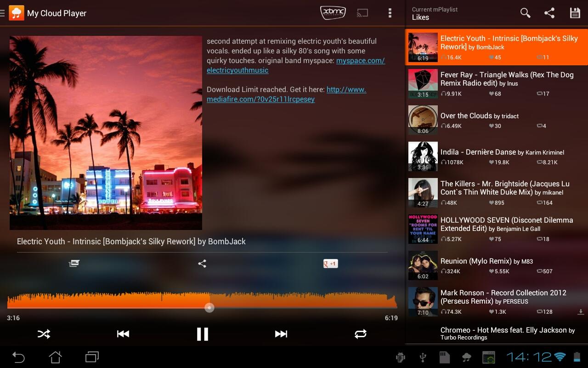
Task: Play HOLLYWOOD SEVEN Disconet Dilemma edit
Action: [x=497, y=229]
